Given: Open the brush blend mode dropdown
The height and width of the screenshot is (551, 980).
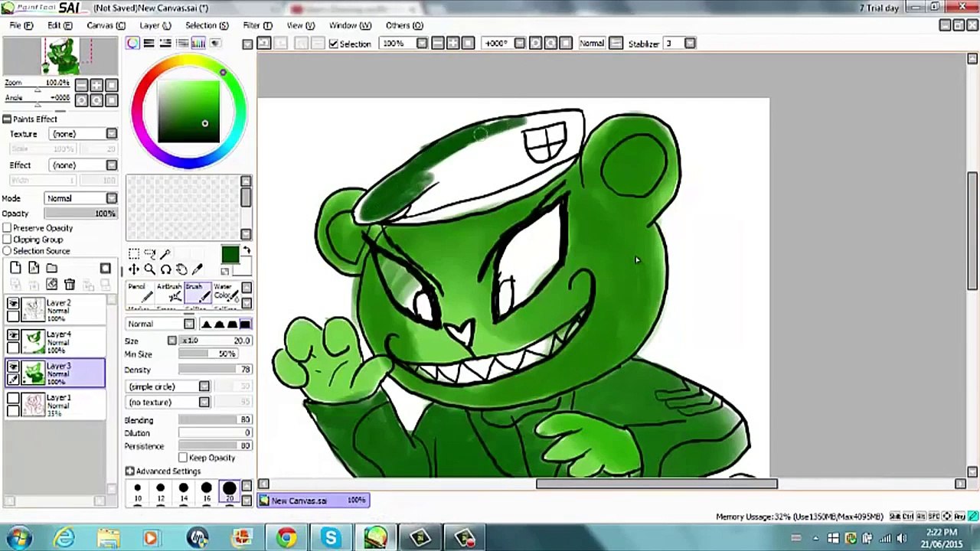Looking at the screenshot, I should (x=189, y=324).
